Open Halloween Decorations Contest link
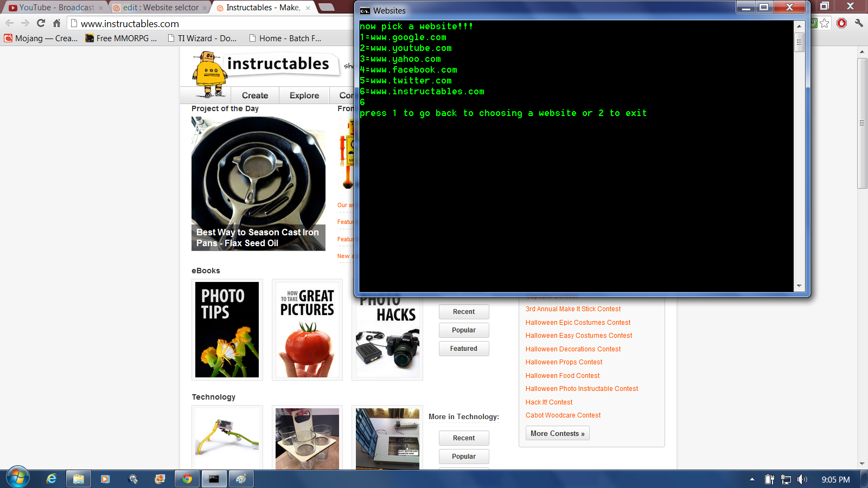Image resolution: width=868 pixels, height=488 pixels. click(573, 349)
